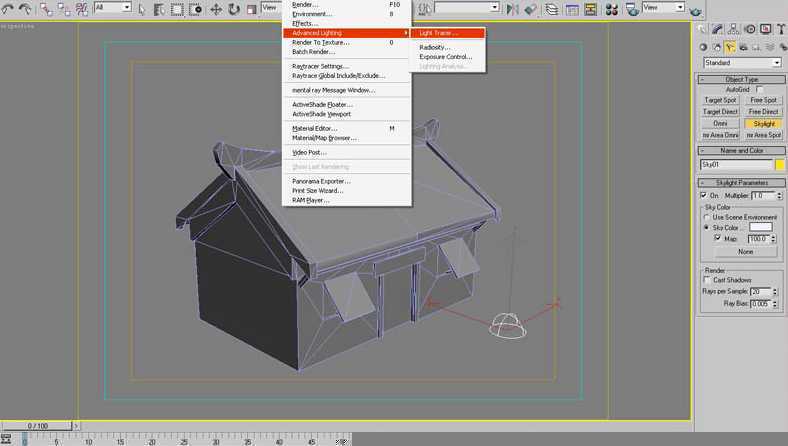788x446 pixels.
Task: Select the Select and Rotate tool
Action: (234, 9)
